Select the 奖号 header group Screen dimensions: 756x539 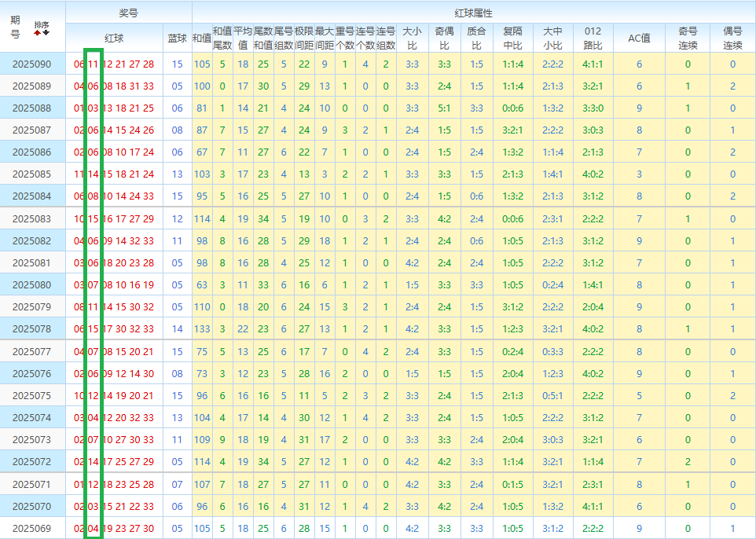coord(128,13)
